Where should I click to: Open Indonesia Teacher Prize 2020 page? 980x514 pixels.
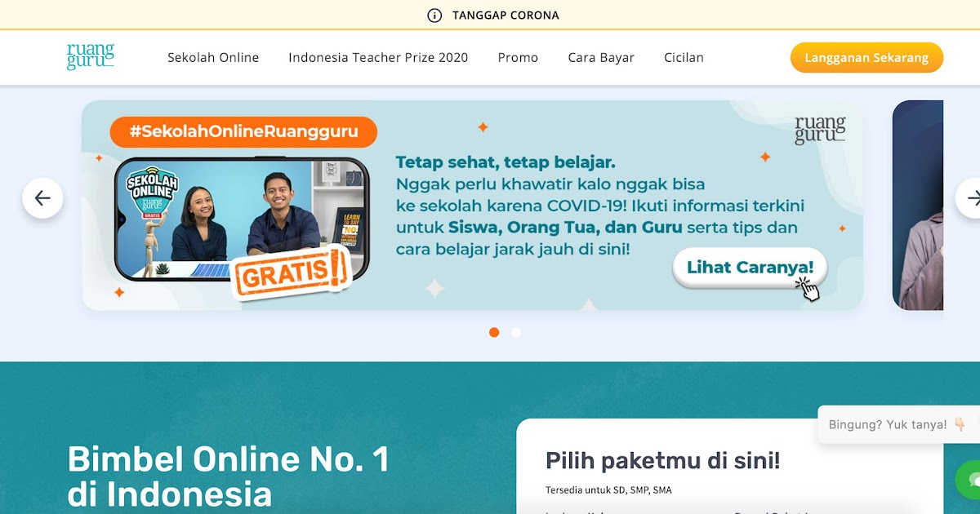tap(378, 58)
